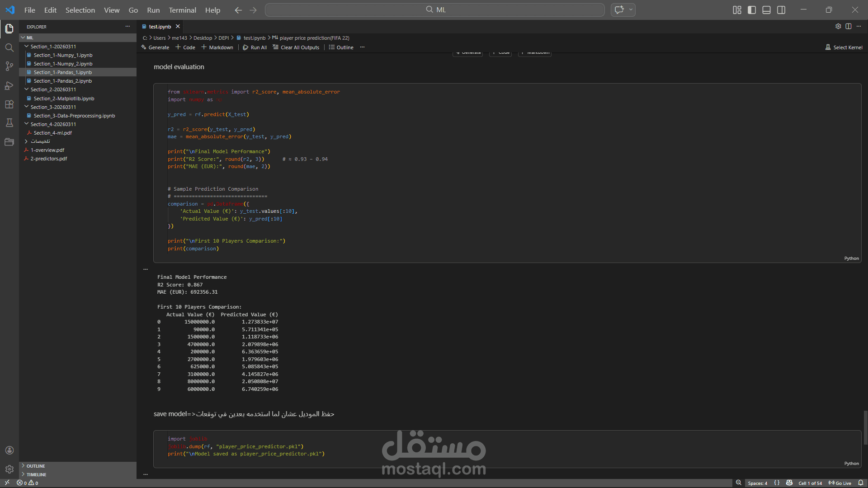The image size is (868, 488).
Task: Select the test.ipynb editor tab
Action: 160,27
